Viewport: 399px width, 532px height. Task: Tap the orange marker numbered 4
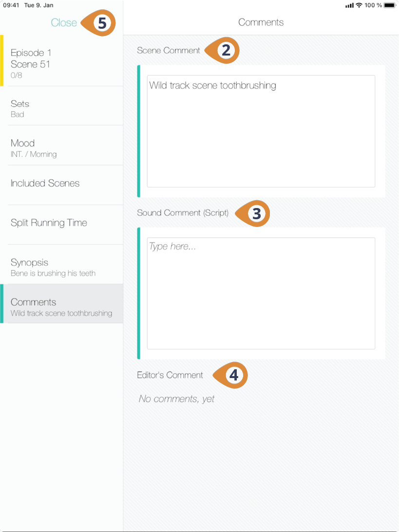(231, 375)
